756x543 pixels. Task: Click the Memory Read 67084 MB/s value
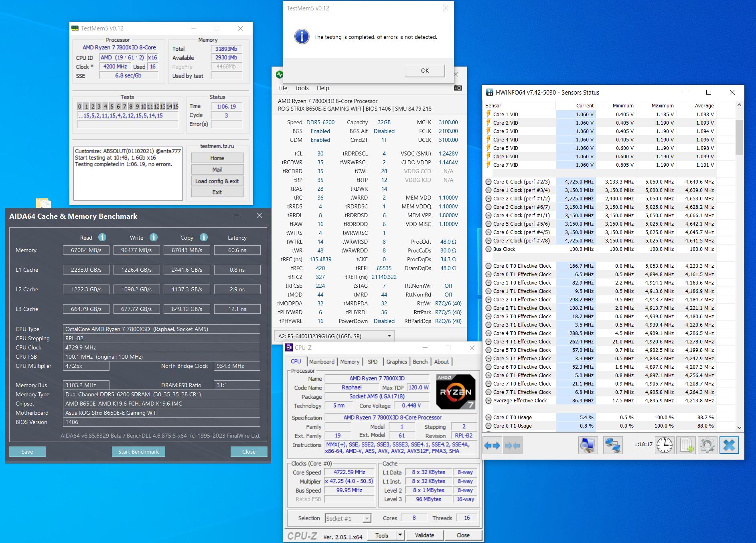pos(86,250)
